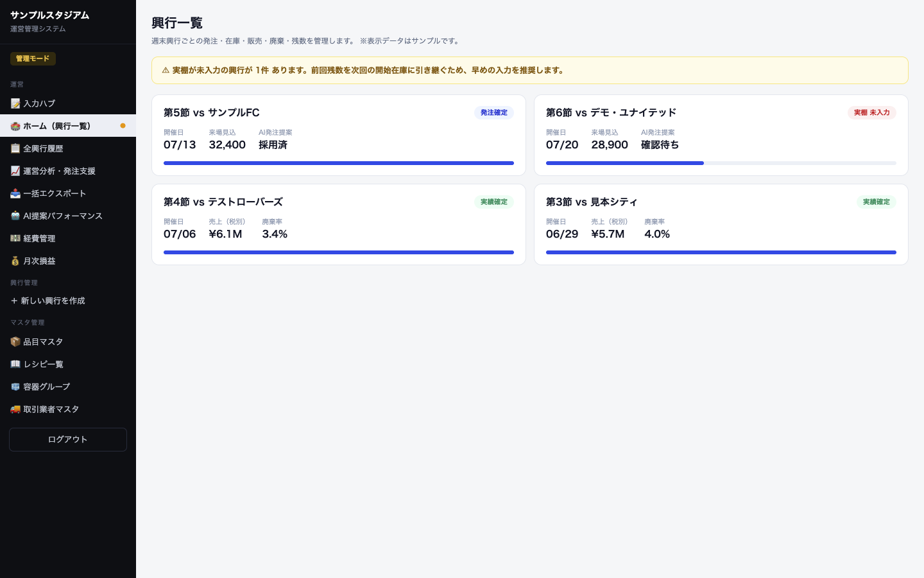Click the container icon beside 容器グループ
Image resolution: width=924 pixels, height=578 pixels.
15,387
